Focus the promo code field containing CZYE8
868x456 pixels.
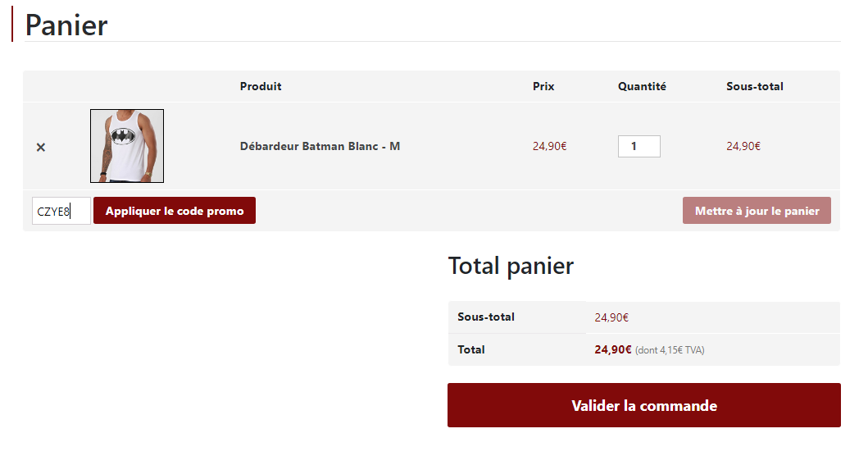pos(61,211)
